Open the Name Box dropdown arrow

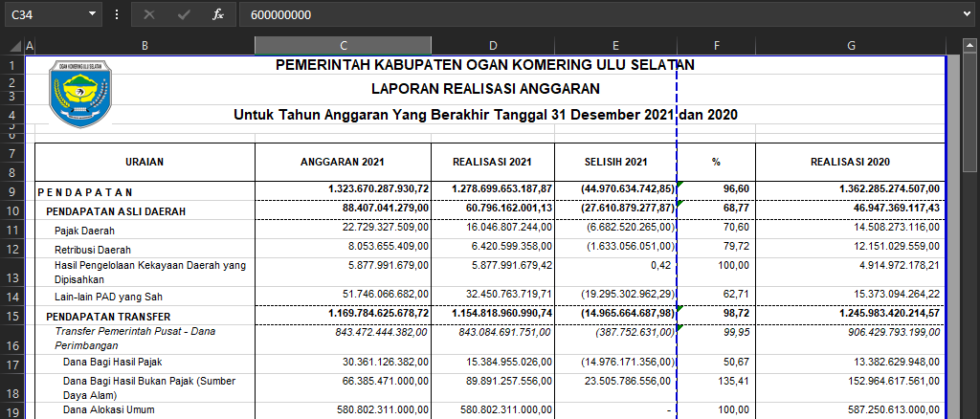92,14
